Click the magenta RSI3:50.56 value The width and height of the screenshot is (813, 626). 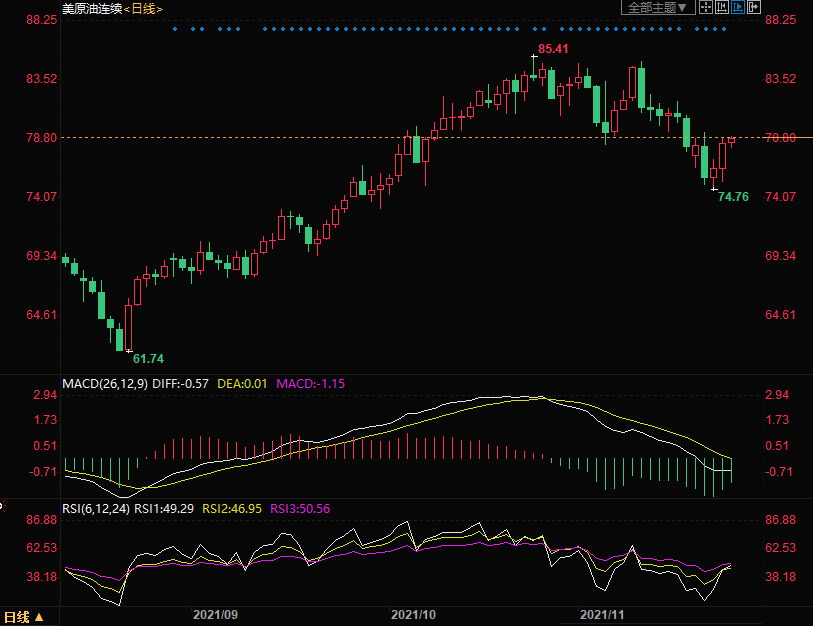pyautogui.click(x=299, y=509)
